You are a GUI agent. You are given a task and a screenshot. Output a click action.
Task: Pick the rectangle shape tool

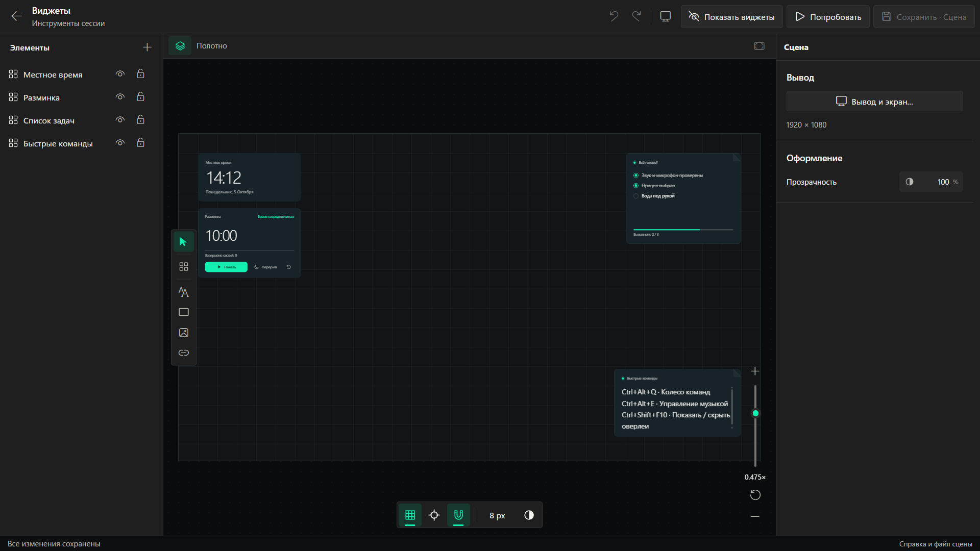pos(183,312)
